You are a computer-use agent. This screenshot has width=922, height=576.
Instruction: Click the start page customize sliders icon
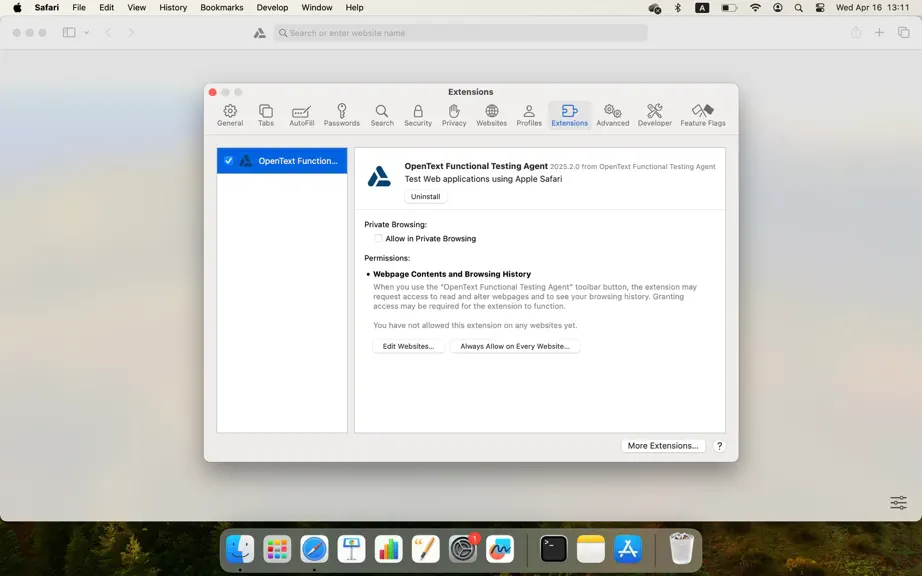click(x=898, y=503)
